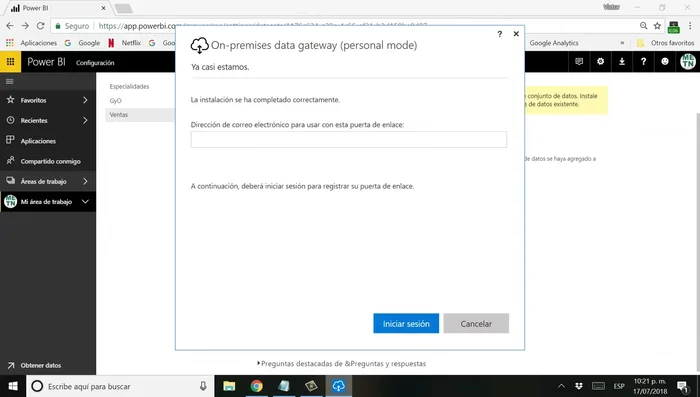Open the Netflix bookmark
This screenshot has width=700, height=397.
pos(124,43)
